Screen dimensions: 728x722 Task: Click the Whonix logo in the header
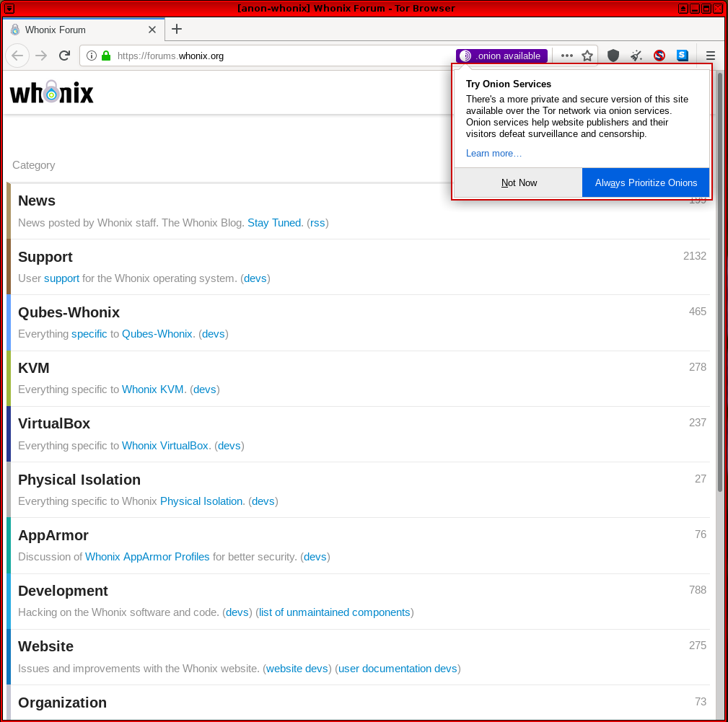[51, 93]
